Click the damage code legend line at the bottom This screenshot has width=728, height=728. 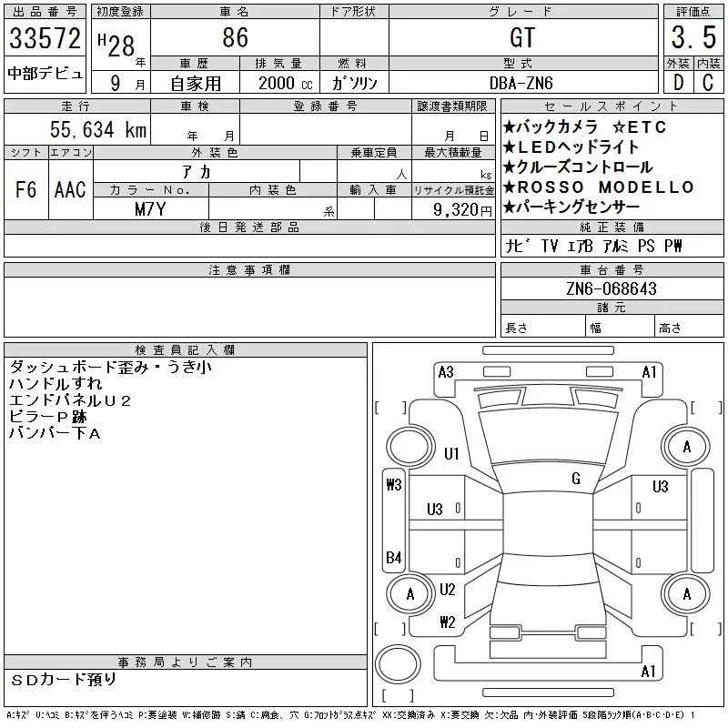pyautogui.click(x=351, y=715)
